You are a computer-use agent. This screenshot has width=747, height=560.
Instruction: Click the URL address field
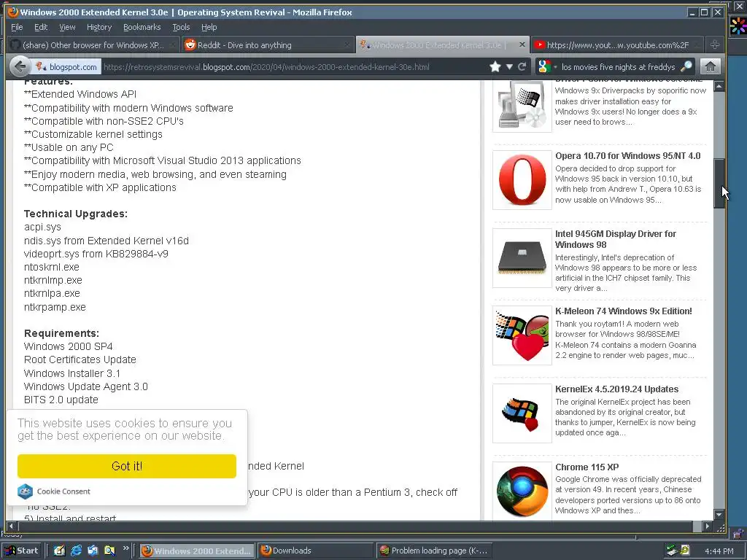click(295, 67)
